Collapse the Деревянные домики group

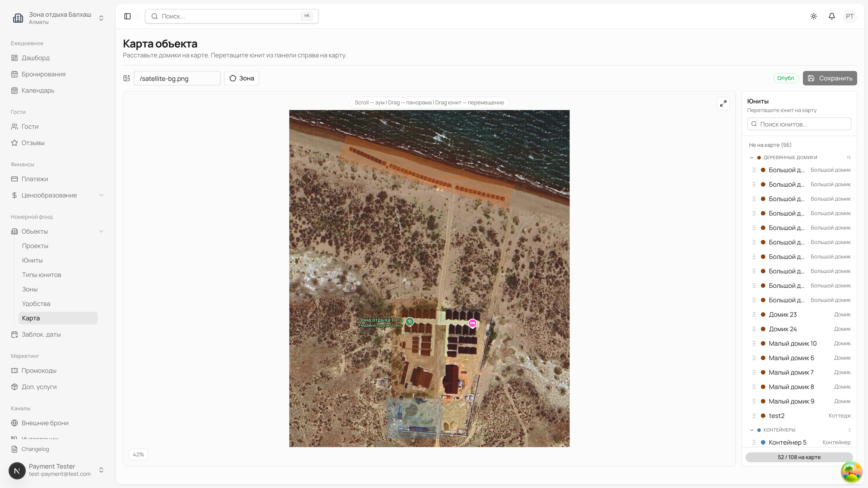pyautogui.click(x=752, y=157)
